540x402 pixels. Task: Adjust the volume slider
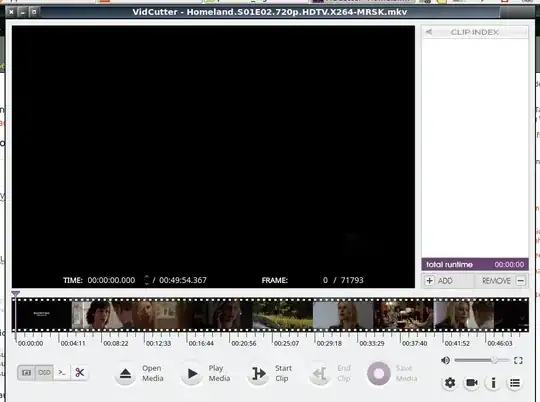tap(481, 360)
